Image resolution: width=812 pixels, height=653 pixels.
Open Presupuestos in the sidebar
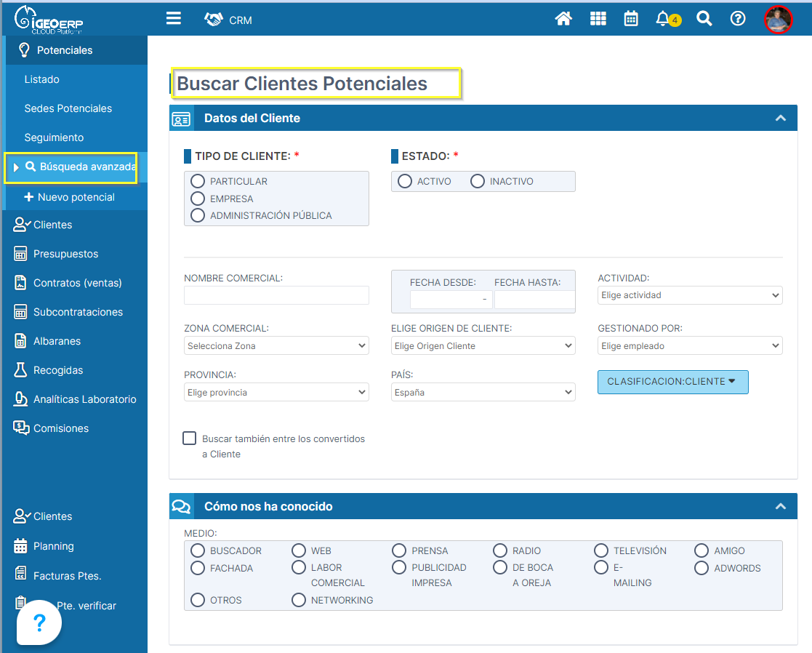pyautogui.click(x=65, y=254)
